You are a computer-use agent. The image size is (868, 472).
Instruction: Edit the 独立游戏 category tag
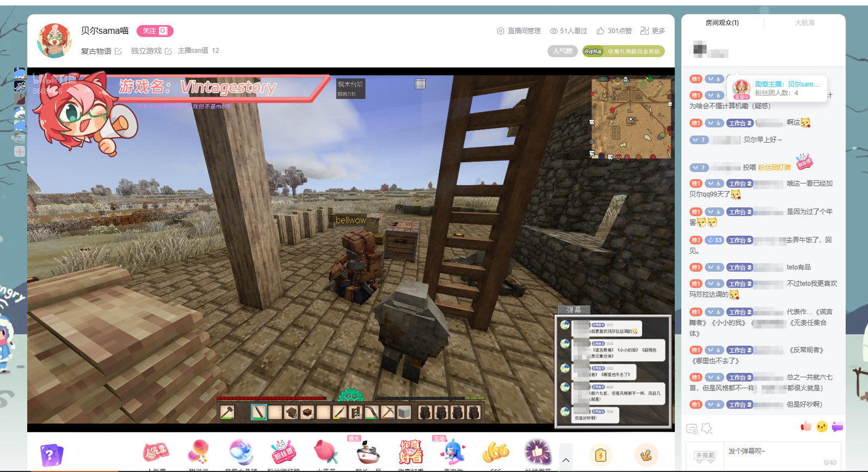[168, 51]
